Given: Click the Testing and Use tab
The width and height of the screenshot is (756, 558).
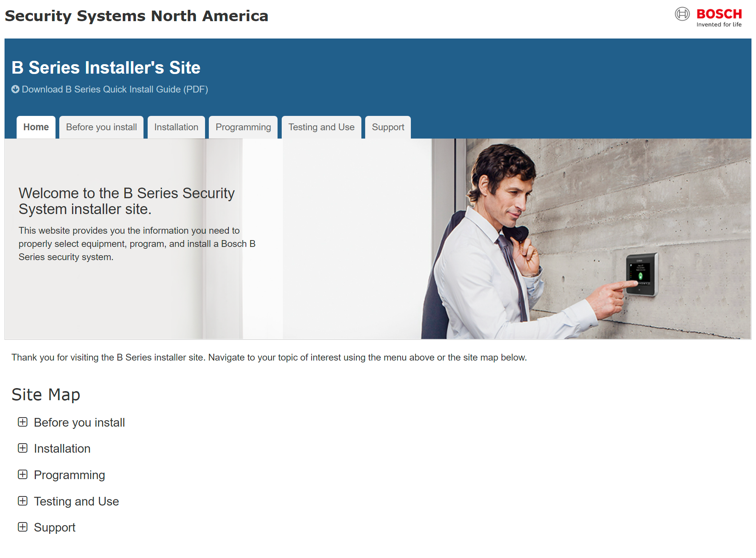Looking at the screenshot, I should pos(322,127).
